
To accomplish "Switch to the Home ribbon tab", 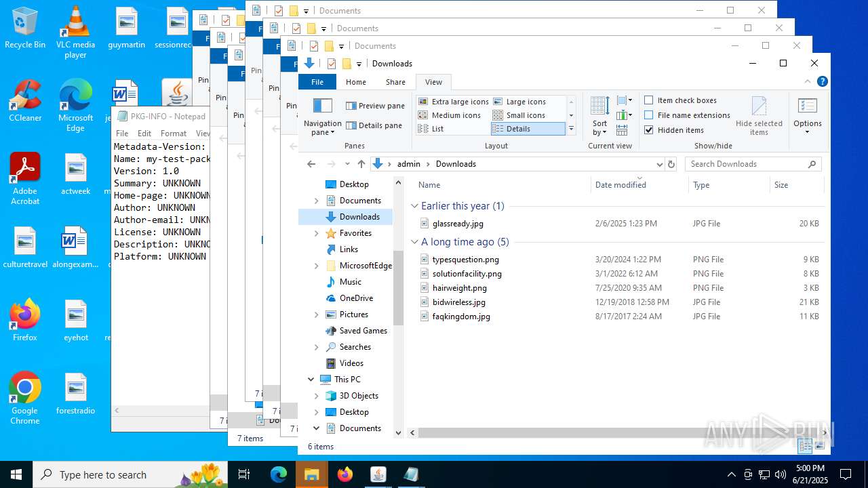I will click(x=356, y=81).
